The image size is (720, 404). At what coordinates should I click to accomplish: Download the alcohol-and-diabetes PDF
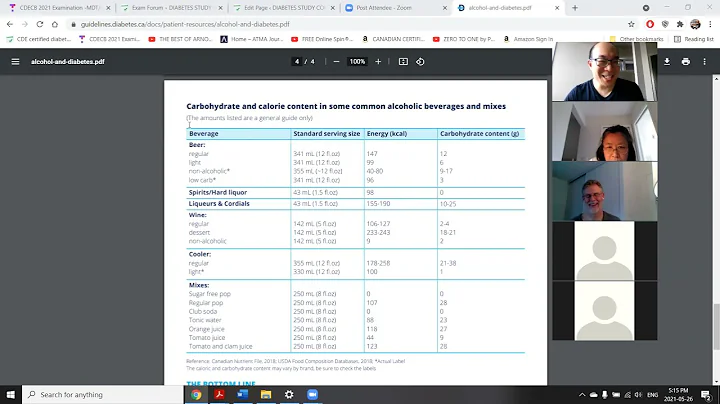coord(667,62)
